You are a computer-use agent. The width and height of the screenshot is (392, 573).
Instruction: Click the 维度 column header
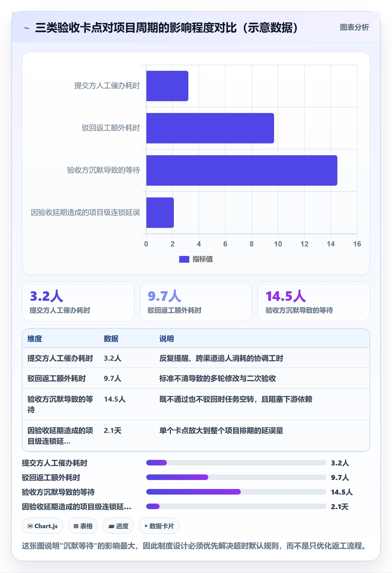35,339
